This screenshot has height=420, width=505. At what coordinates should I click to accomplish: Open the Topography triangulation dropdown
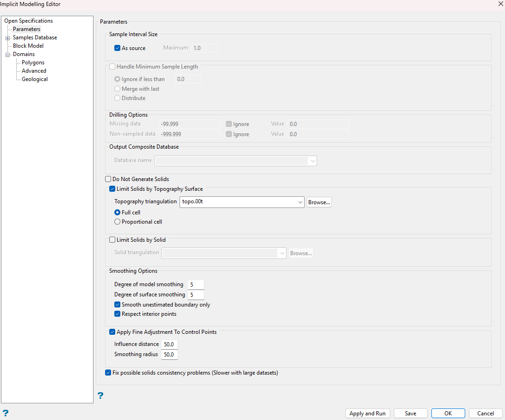tap(300, 202)
